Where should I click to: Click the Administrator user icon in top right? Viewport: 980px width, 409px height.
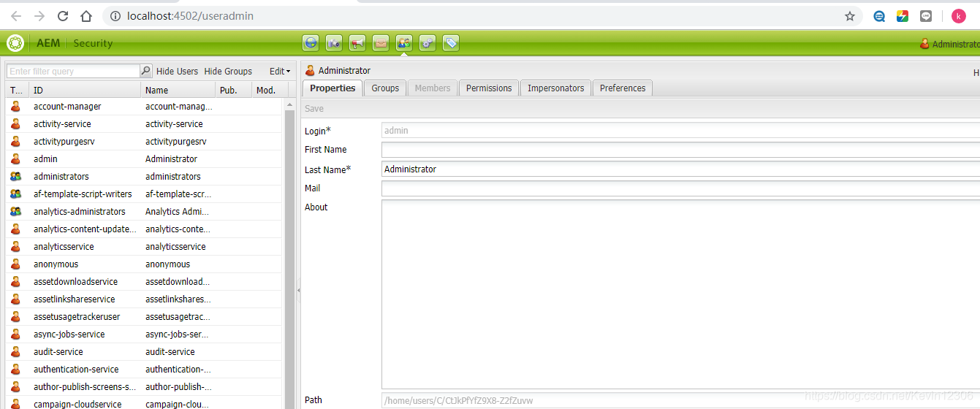(x=924, y=44)
